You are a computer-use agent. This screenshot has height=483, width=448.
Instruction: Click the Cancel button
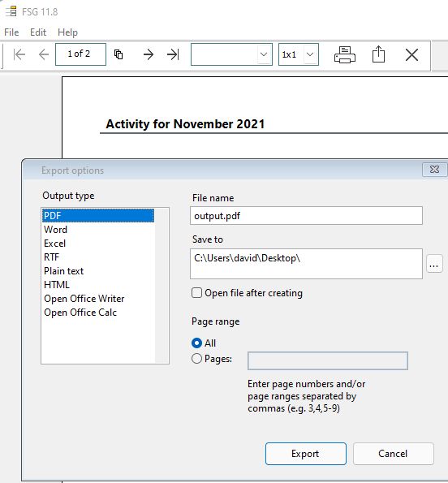393,454
